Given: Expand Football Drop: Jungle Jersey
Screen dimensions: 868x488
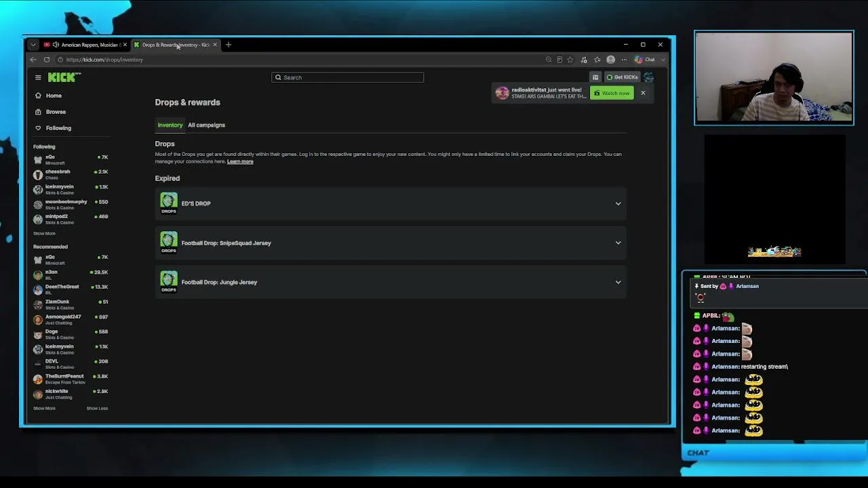Looking at the screenshot, I should click(390, 282).
